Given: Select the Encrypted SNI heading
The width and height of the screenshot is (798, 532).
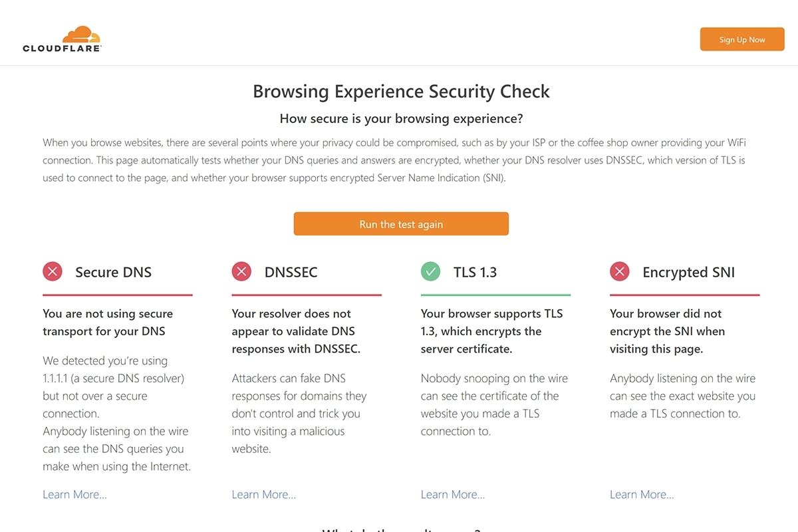Looking at the screenshot, I should [689, 272].
